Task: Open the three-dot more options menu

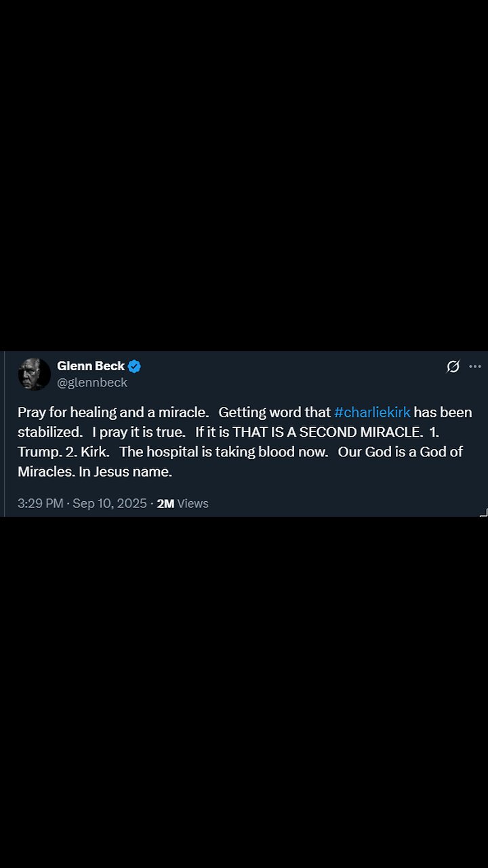Action: pyautogui.click(x=475, y=367)
